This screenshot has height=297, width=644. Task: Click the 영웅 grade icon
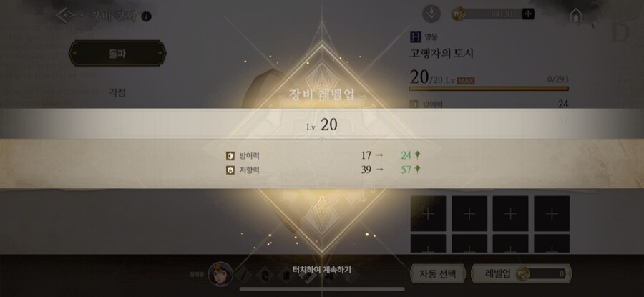point(416,37)
